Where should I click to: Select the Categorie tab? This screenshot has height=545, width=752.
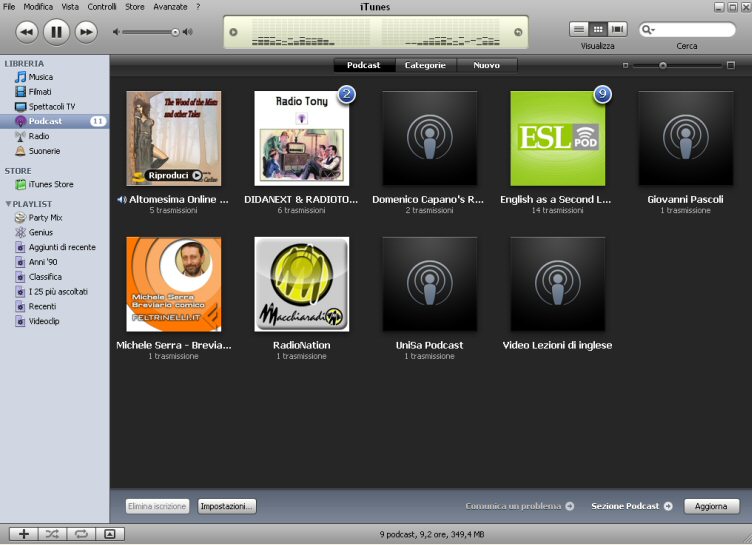point(425,65)
